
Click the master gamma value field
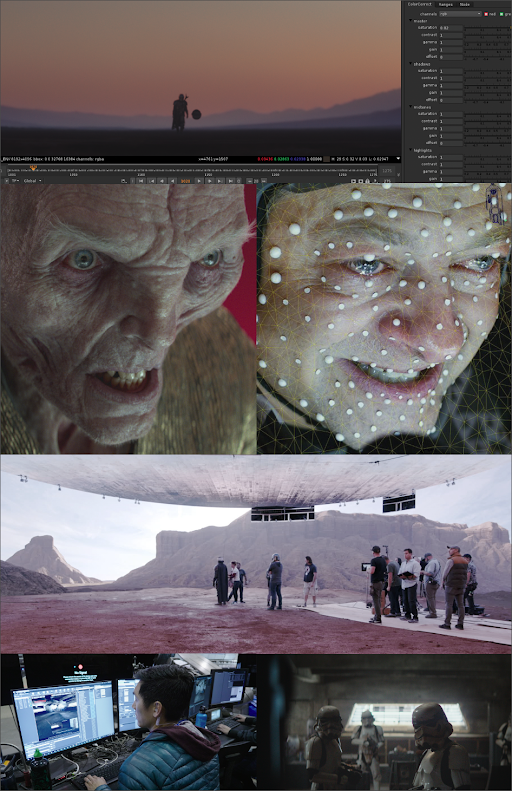pos(450,42)
